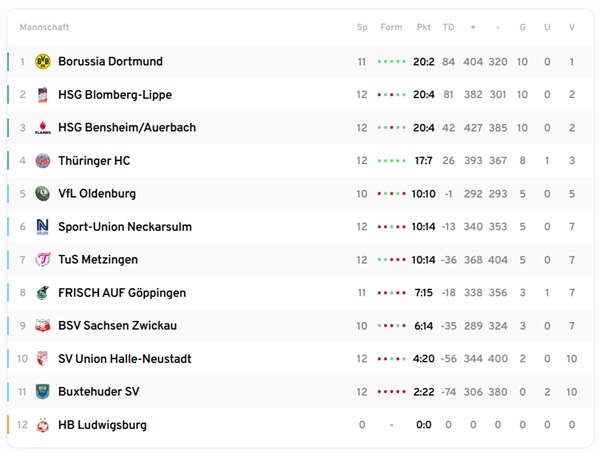Screen dimensions: 600x453
Task: Click the BSV Sachsen Zwickau crest
Action: click(x=42, y=326)
